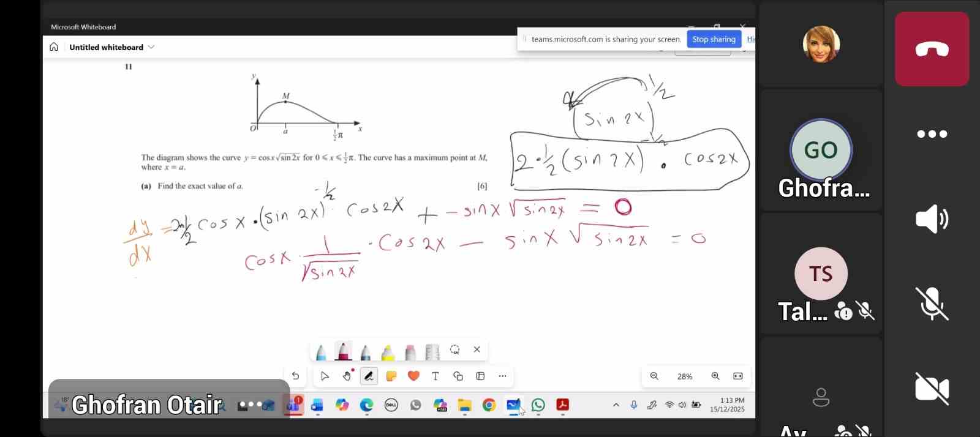Show hidden system tray icons

pyautogui.click(x=616, y=405)
